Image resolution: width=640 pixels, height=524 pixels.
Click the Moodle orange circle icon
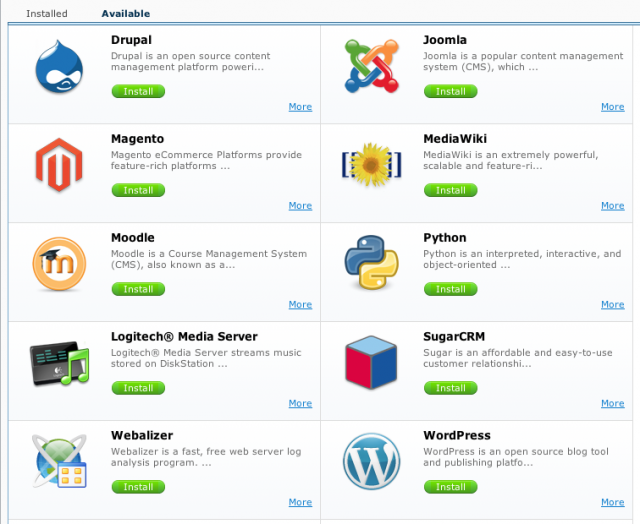(59, 264)
